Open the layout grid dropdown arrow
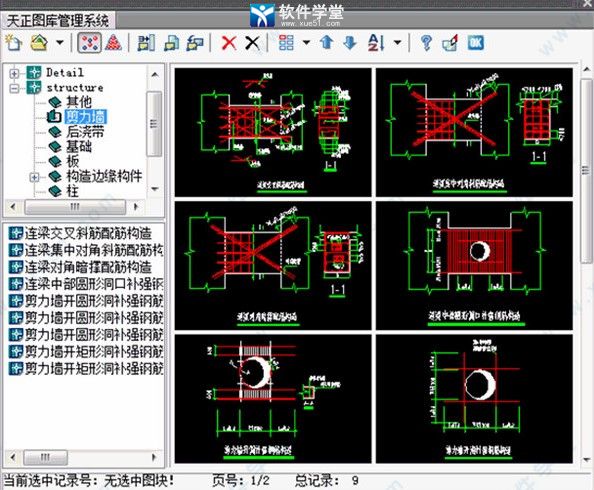Viewport: 594px width, 490px height. coord(306,42)
